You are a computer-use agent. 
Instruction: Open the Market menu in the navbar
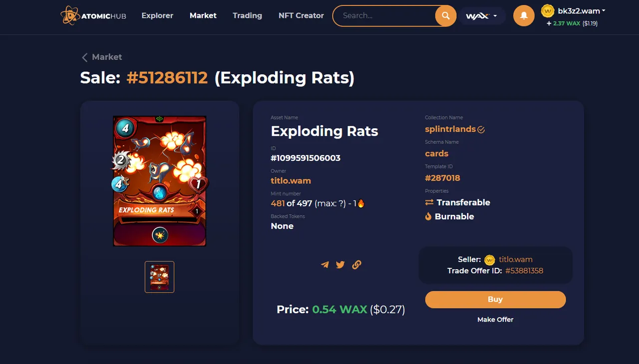[x=203, y=15]
